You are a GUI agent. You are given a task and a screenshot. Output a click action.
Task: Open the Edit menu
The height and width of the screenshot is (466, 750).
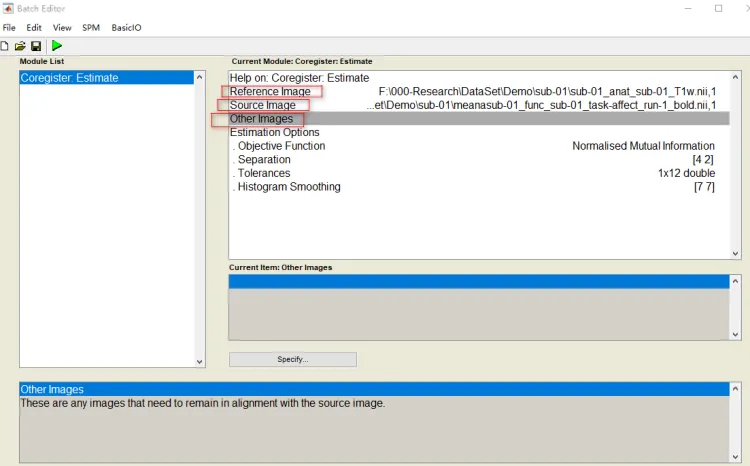(x=34, y=28)
